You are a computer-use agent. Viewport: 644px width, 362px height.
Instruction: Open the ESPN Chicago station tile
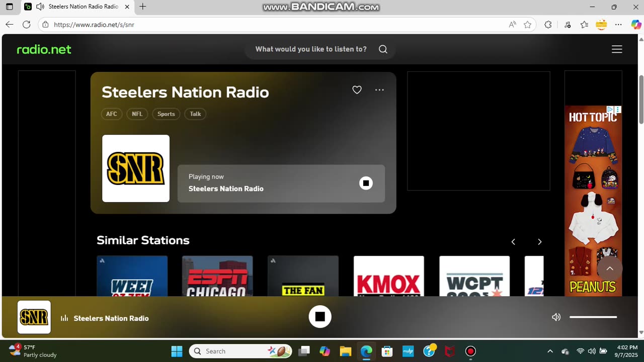click(217, 276)
